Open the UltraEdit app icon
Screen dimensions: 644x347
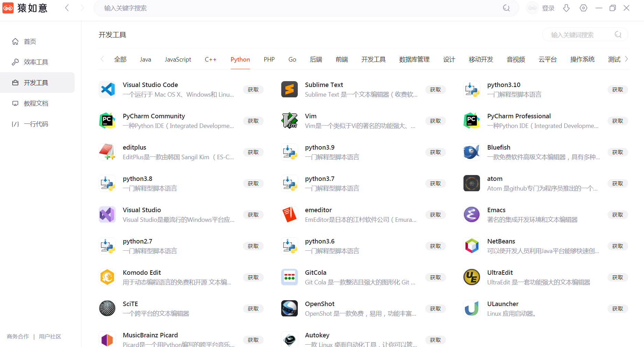(472, 277)
